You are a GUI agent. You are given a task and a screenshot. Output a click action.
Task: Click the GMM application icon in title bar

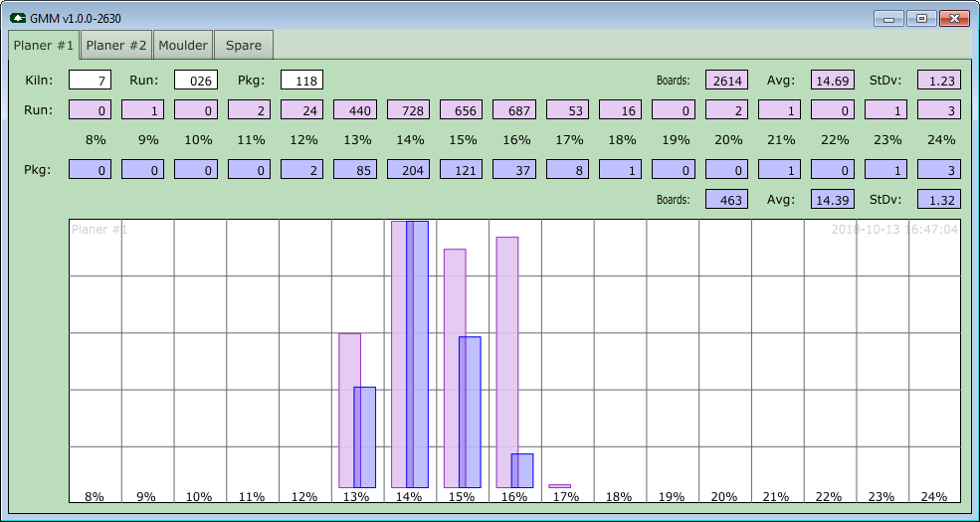[x=18, y=18]
